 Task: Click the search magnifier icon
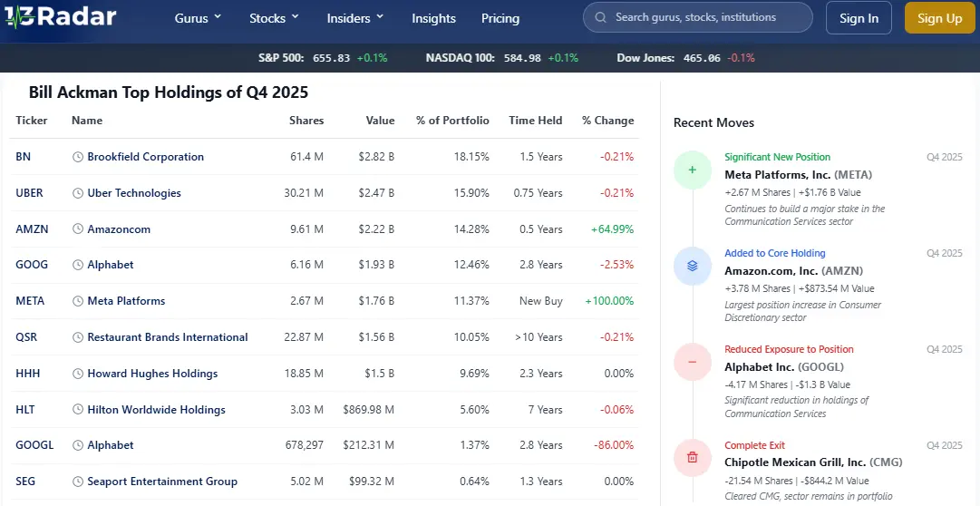[600, 17]
